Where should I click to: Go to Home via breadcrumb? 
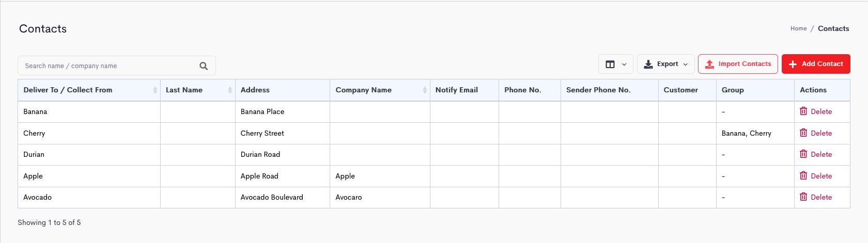tap(798, 28)
